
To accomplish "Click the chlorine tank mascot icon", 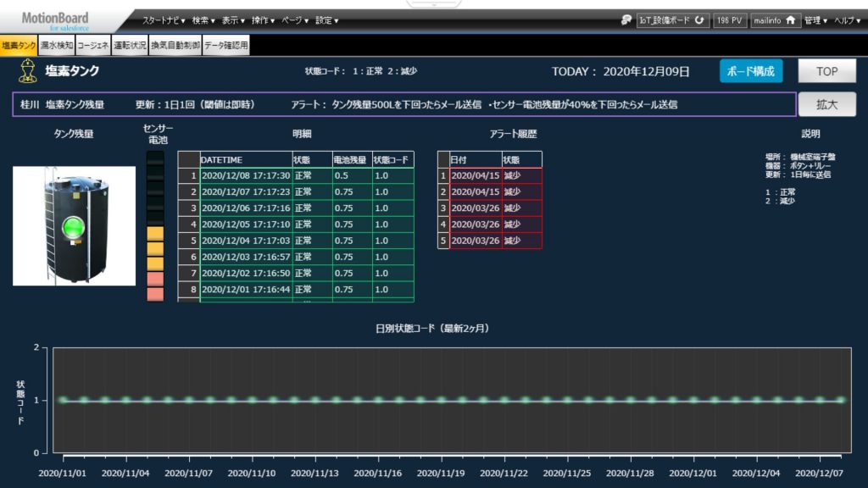I will 27,71.
